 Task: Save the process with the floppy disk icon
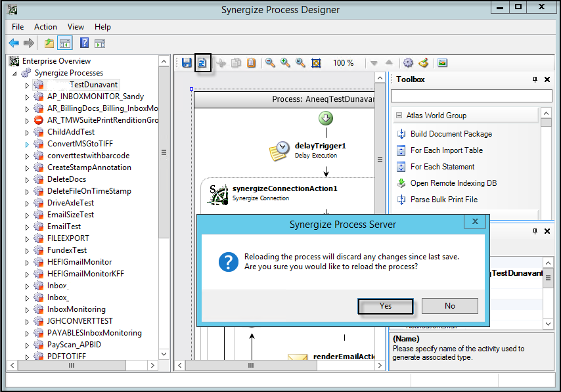[187, 63]
